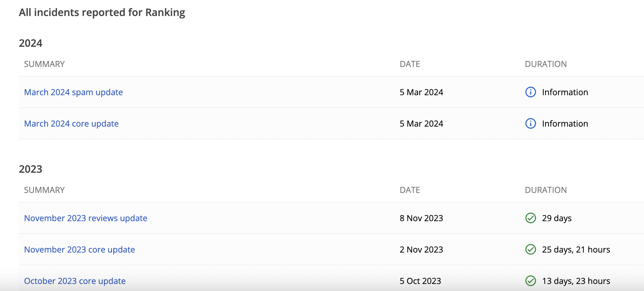644x291 pixels.
Task: Click green checkmark beside 25 days, 21 hours
Action: (530, 249)
